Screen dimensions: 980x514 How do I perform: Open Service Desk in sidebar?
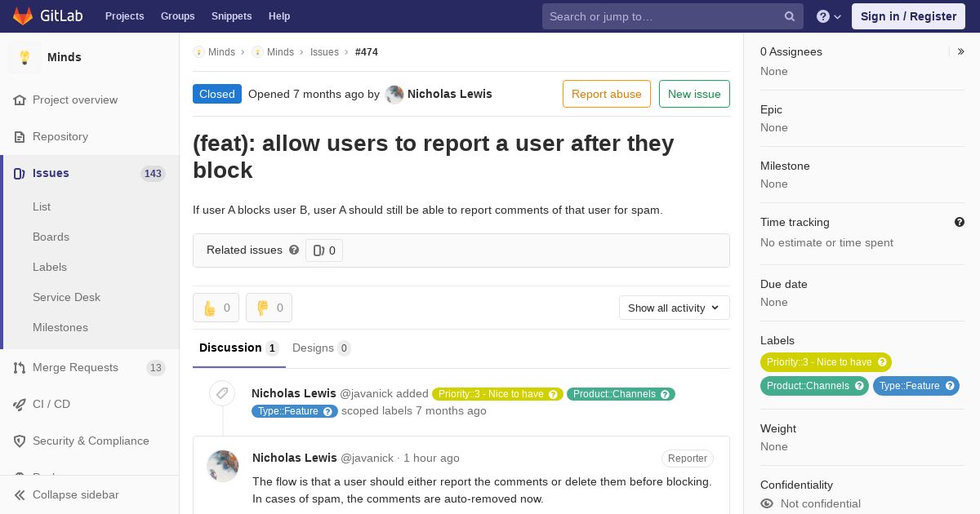click(x=66, y=297)
